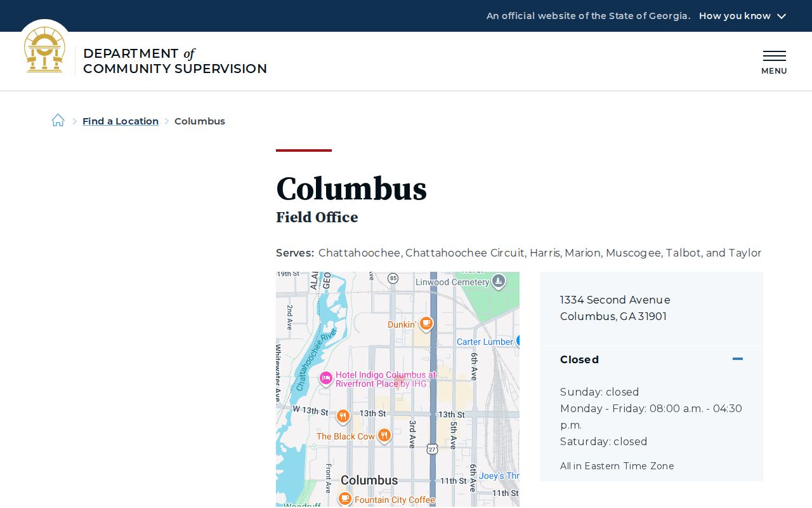
Task: Click the 1334 Second Avenue address text
Action: [615, 300]
